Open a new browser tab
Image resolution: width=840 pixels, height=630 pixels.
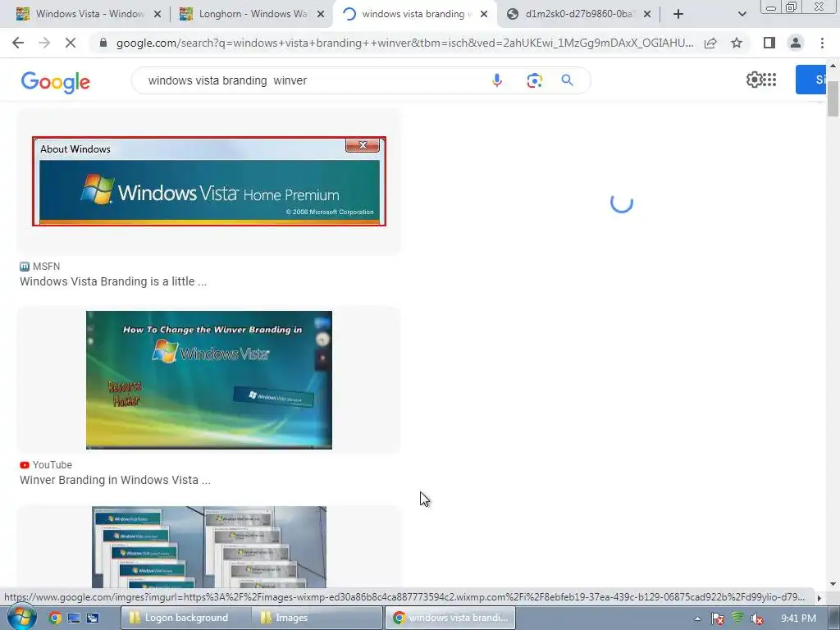(x=678, y=14)
